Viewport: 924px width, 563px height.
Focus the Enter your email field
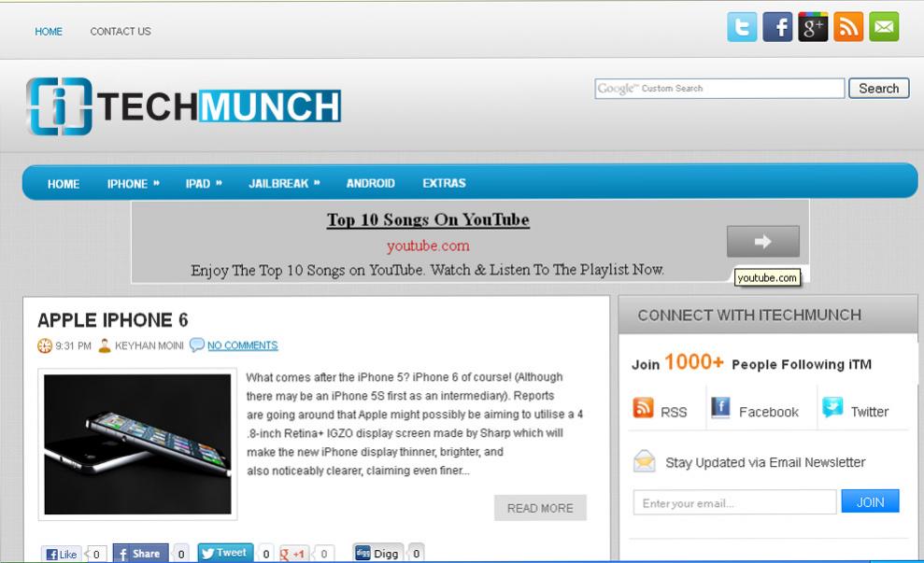[x=735, y=502]
